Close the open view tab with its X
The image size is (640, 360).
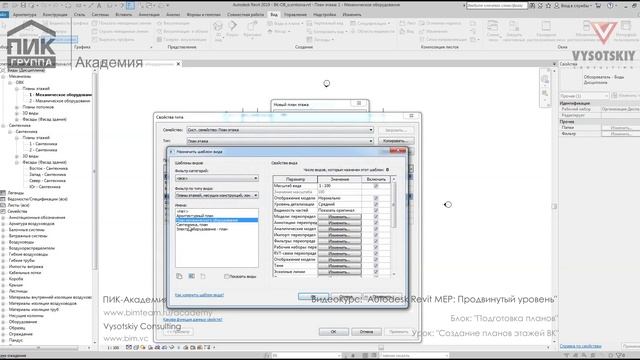click(x=178, y=64)
